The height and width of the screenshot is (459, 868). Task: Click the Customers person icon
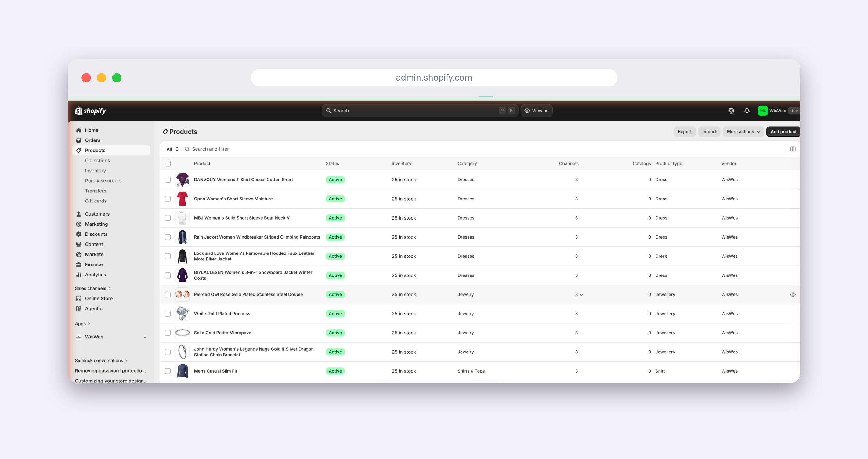pos(78,214)
